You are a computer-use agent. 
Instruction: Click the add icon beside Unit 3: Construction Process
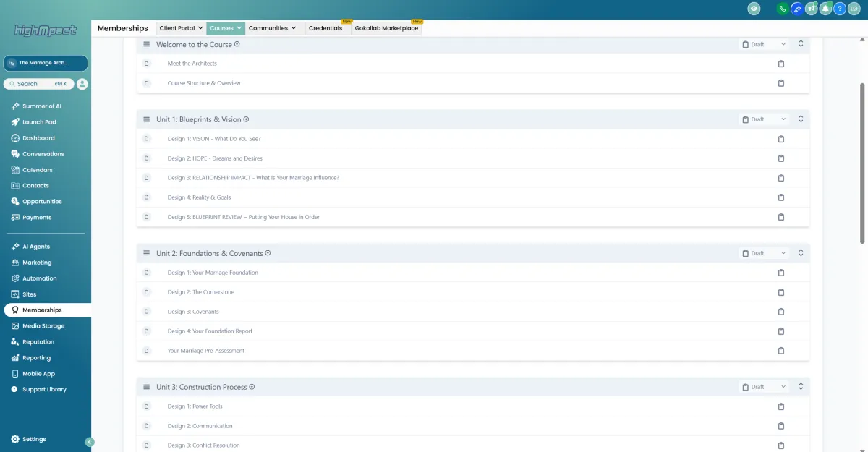(252, 387)
